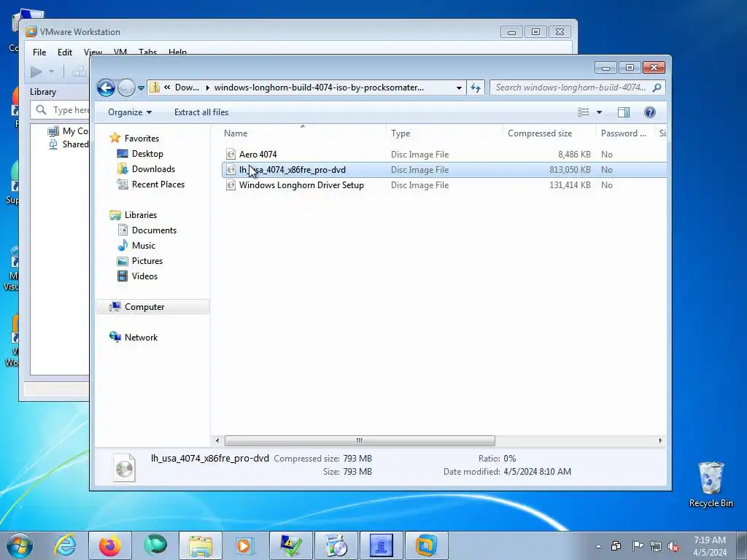Open Music library

click(144, 246)
